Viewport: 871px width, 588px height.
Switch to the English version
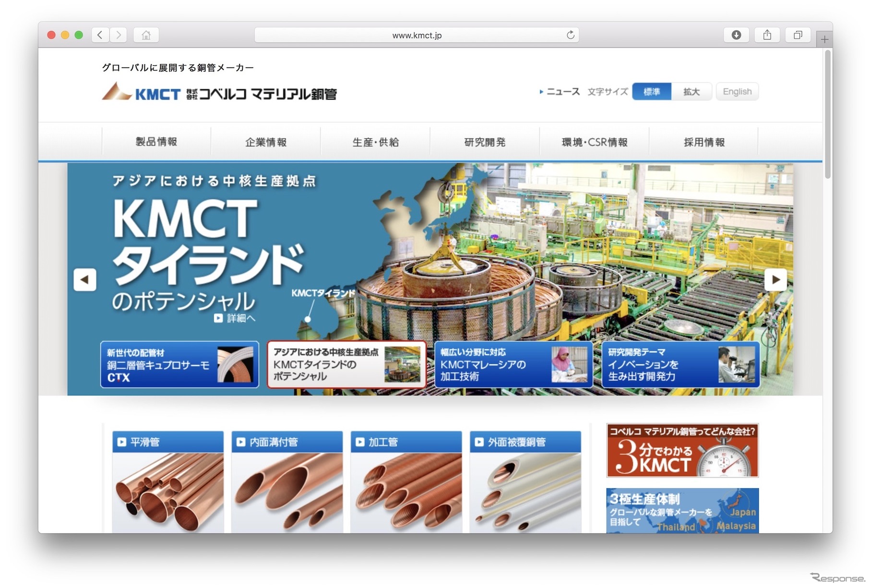[737, 91]
